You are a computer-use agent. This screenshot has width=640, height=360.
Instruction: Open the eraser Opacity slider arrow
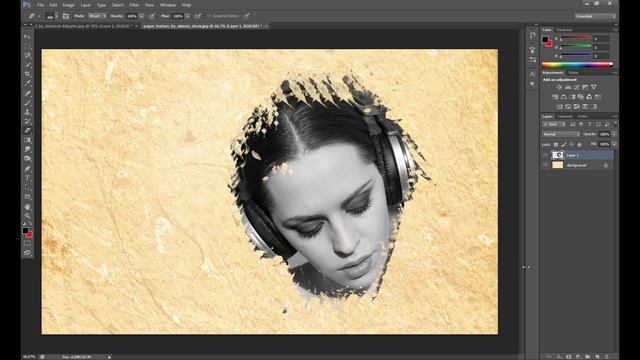pos(141,16)
